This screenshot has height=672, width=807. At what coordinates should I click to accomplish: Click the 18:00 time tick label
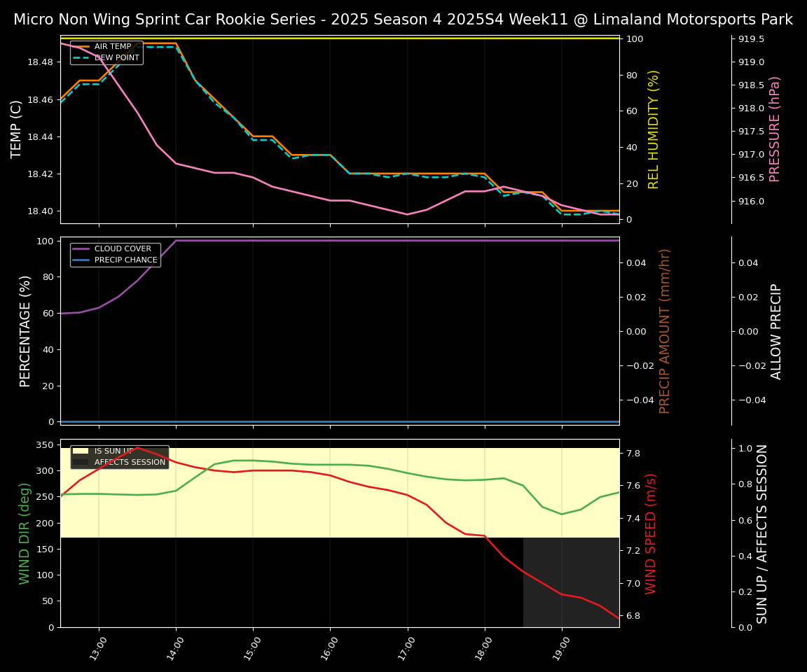[x=485, y=649]
